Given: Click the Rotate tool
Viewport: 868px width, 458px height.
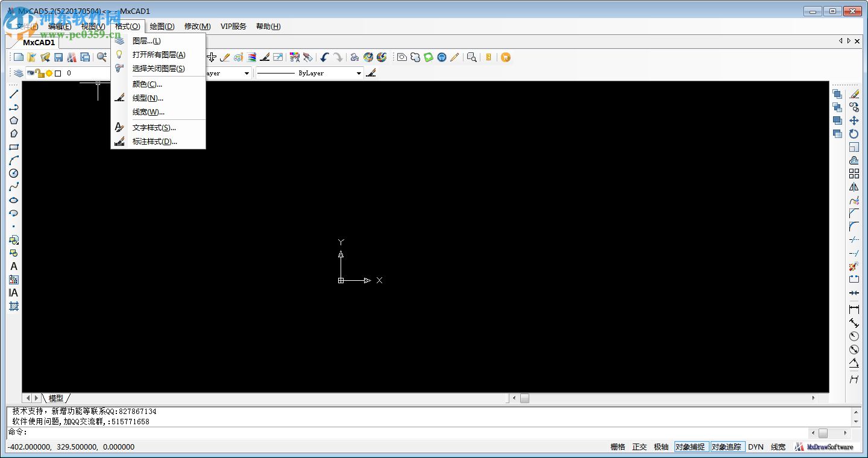Looking at the screenshot, I should [854, 134].
